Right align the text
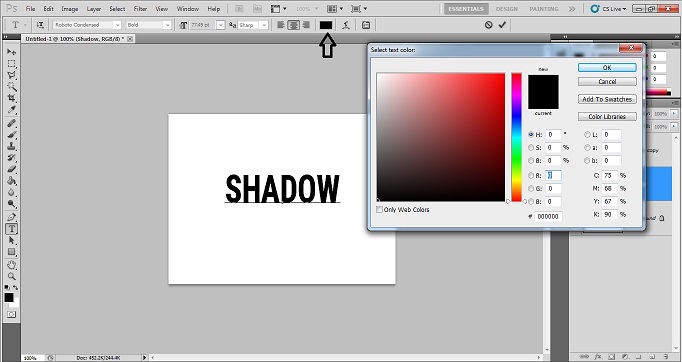Image resolution: width=682 pixels, height=362 pixels. pos(306,25)
